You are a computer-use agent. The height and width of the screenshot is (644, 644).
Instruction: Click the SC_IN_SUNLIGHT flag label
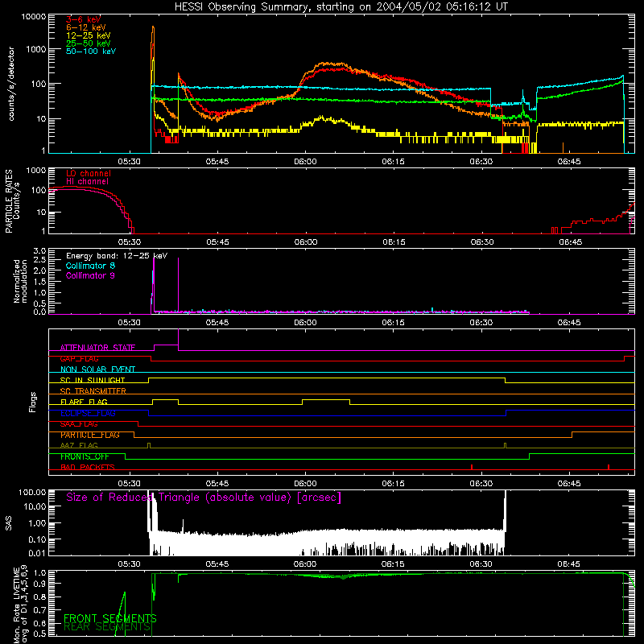point(93,380)
